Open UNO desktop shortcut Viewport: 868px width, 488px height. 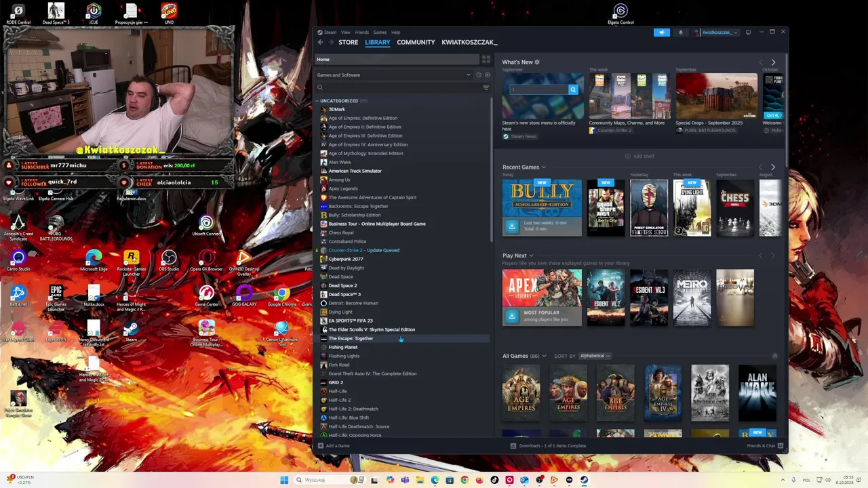tap(169, 14)
